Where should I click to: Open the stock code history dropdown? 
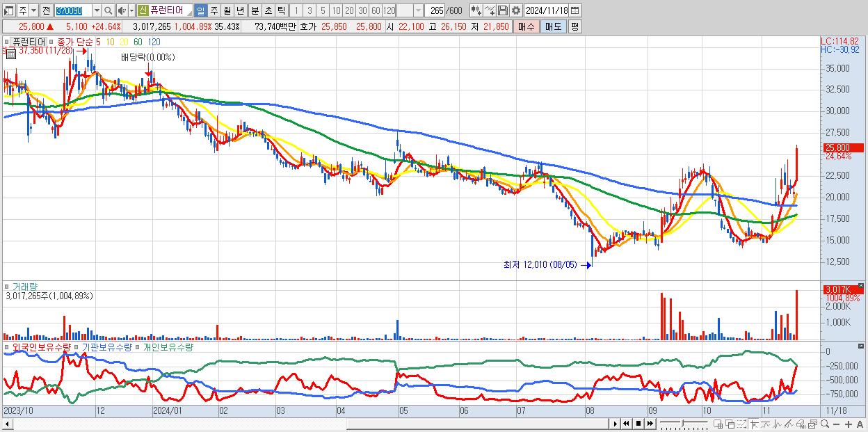pos(97,10)
